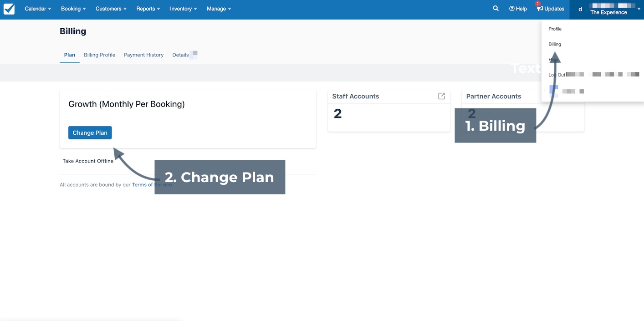The image size is (644, 321).
Task: Open the Updates announcements
Action: click(x=551, y=9)
